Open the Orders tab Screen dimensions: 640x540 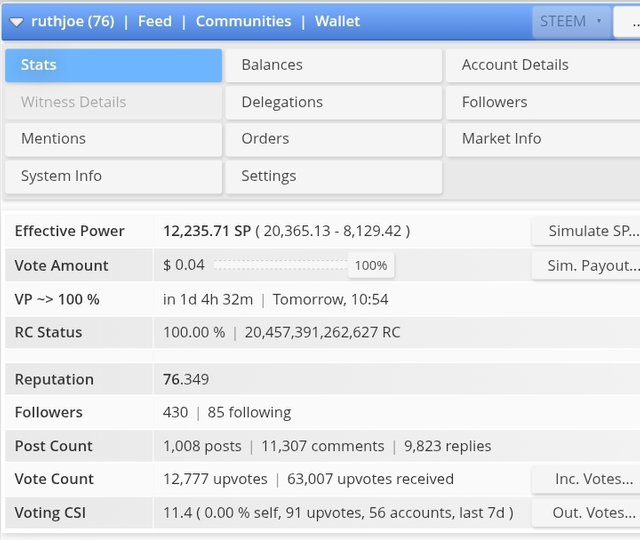click(x=333, y=139)
